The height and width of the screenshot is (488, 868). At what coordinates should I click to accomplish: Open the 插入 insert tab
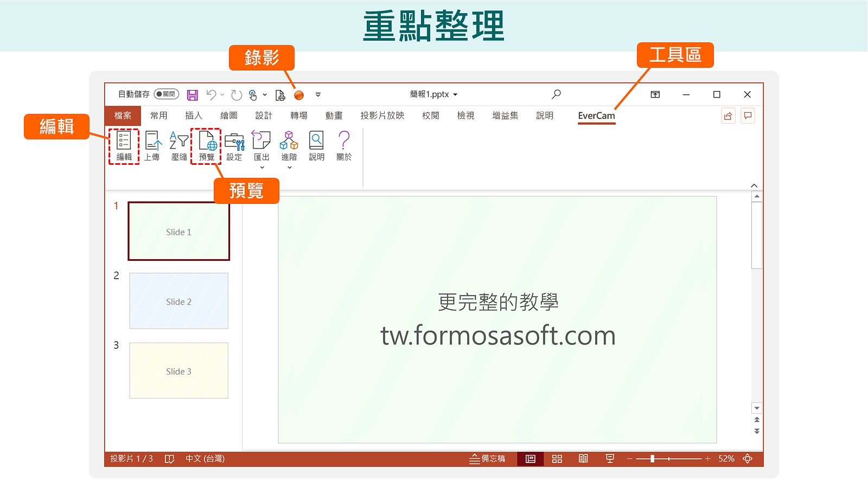pos(193,115)
